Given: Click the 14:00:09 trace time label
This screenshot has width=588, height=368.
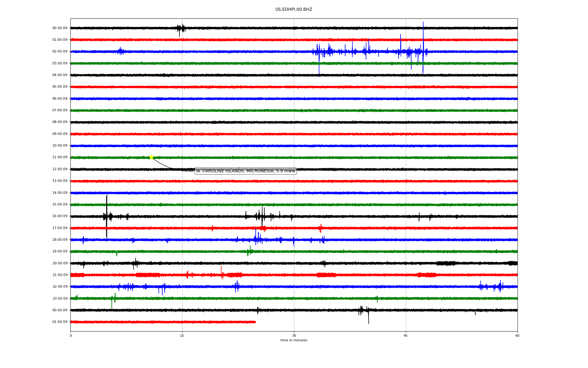Looking at the screenshot, I should 60,193.
